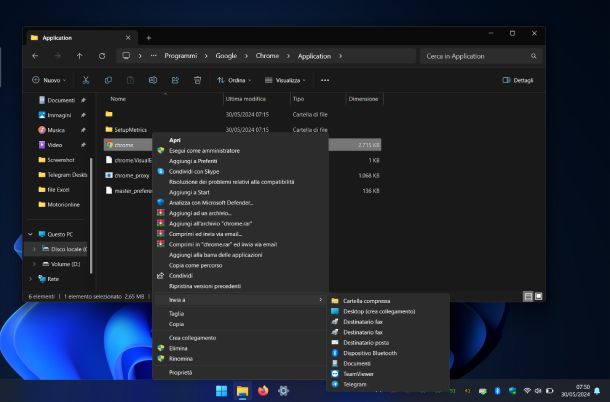Expand the Volume (D:) tree node

coord(34,264)
